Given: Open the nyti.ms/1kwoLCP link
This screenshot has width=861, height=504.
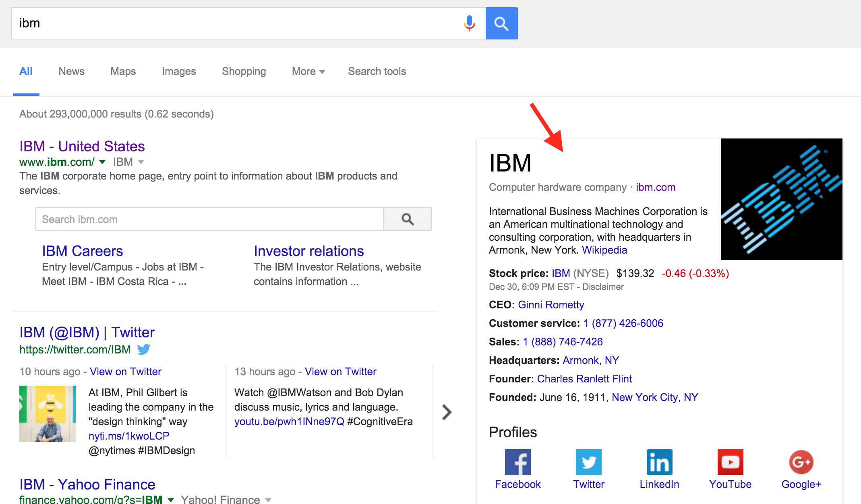Looking at the screenshot, I should pyautogui.click(x=129, y=436).
